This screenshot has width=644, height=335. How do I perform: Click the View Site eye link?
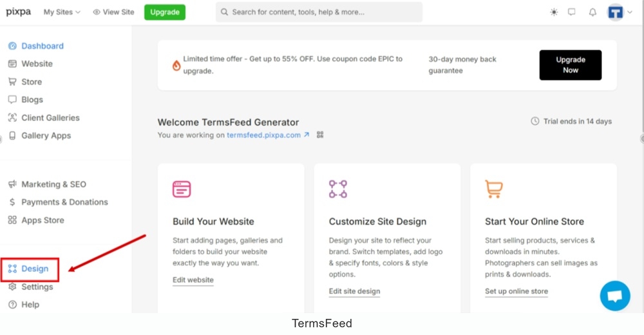(x=114, y=12)
